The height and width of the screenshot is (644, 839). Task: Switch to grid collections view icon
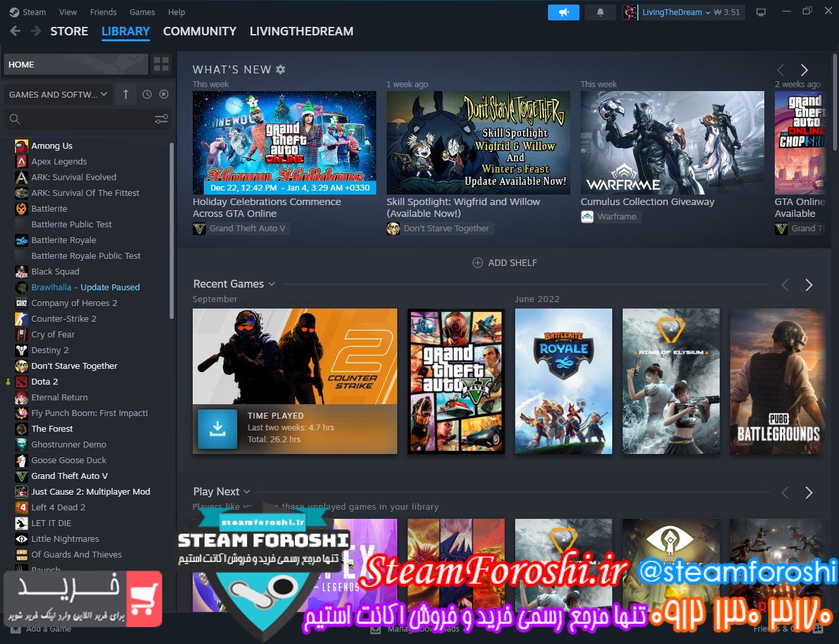(161, 64)
